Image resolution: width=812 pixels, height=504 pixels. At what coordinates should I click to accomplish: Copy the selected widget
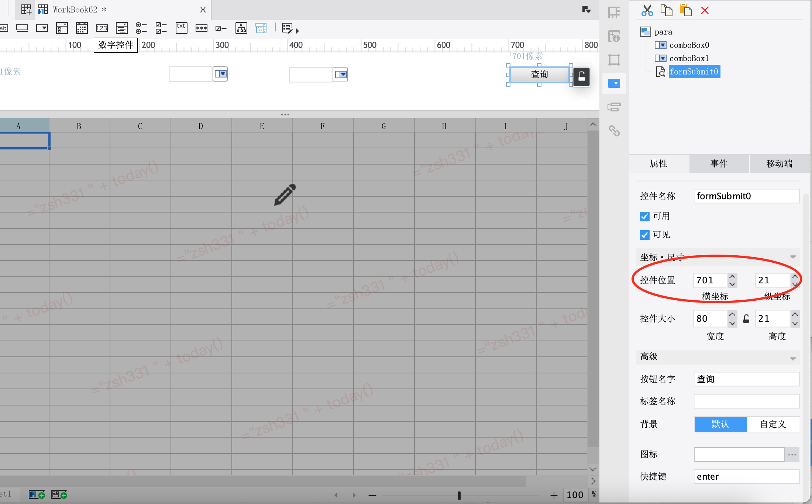coord(666,10)
